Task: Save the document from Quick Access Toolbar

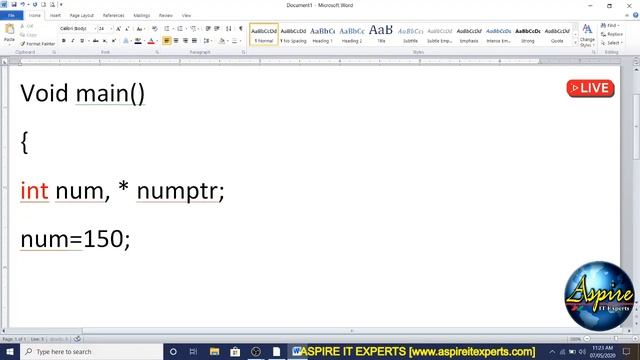Action: tap(13, 4)
